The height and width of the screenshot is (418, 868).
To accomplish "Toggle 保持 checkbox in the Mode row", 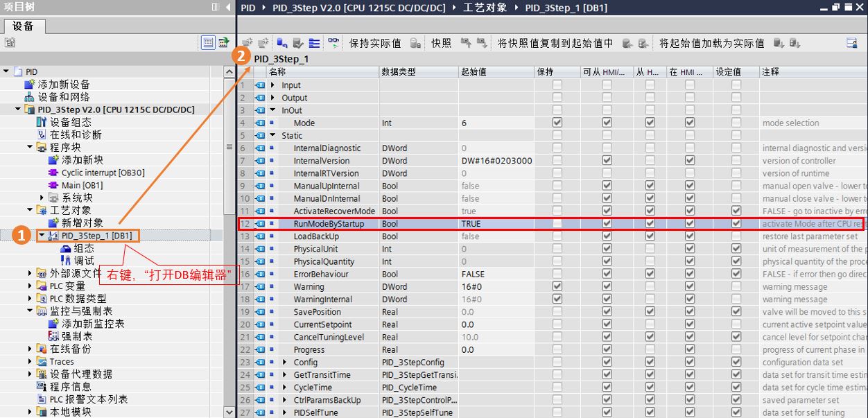I will (x=557, y=123).
